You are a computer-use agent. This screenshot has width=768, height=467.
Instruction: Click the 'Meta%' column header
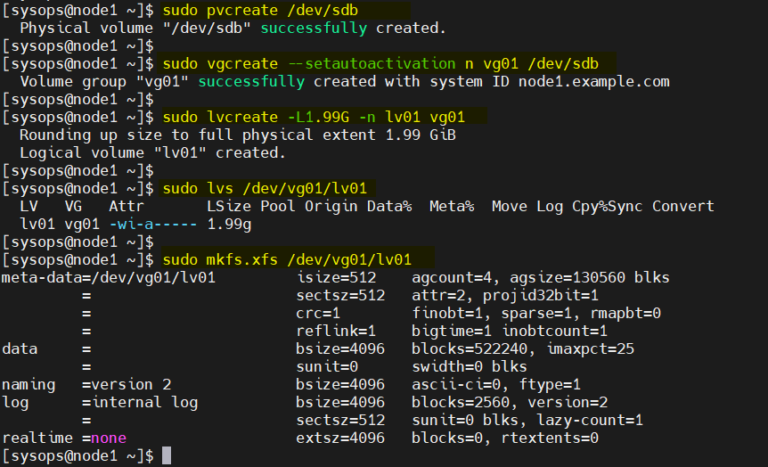452,206
